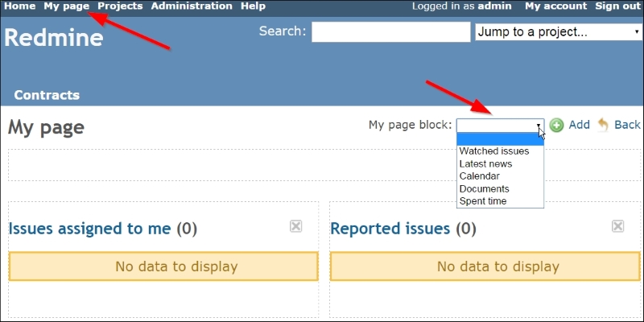644x322 pixels.
Task: Choose Spent time block option
Action: pos(483,201)
